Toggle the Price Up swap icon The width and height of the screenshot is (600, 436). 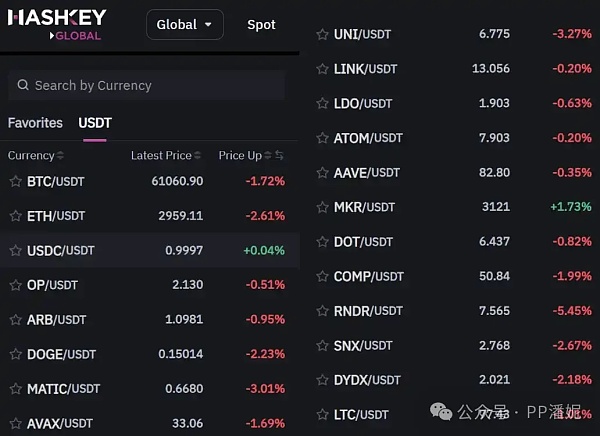[x=279, y=156]
